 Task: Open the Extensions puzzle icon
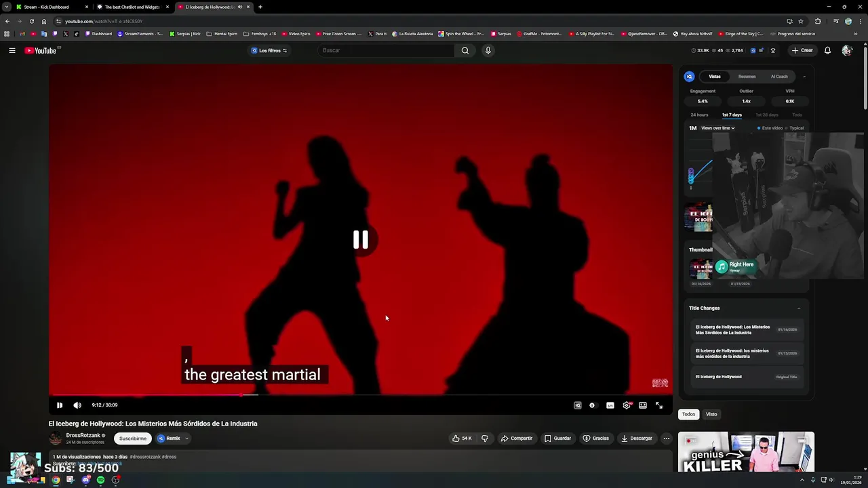pos(818,21)
